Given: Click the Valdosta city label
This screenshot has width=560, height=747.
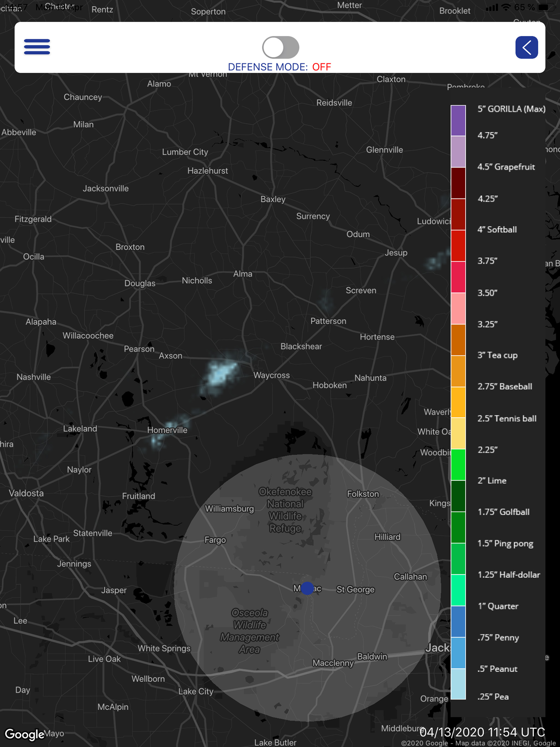Looking at the screenshot, I should [26, 493].
